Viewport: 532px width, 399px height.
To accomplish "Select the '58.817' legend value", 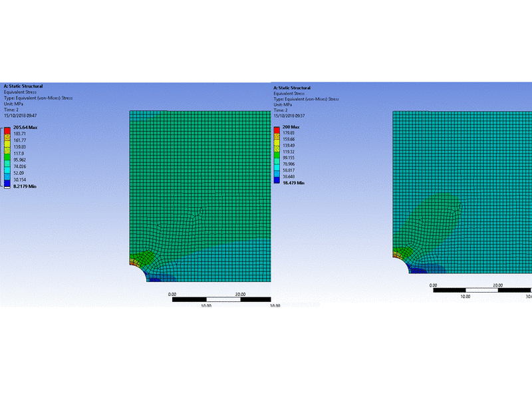I will 289,170.
